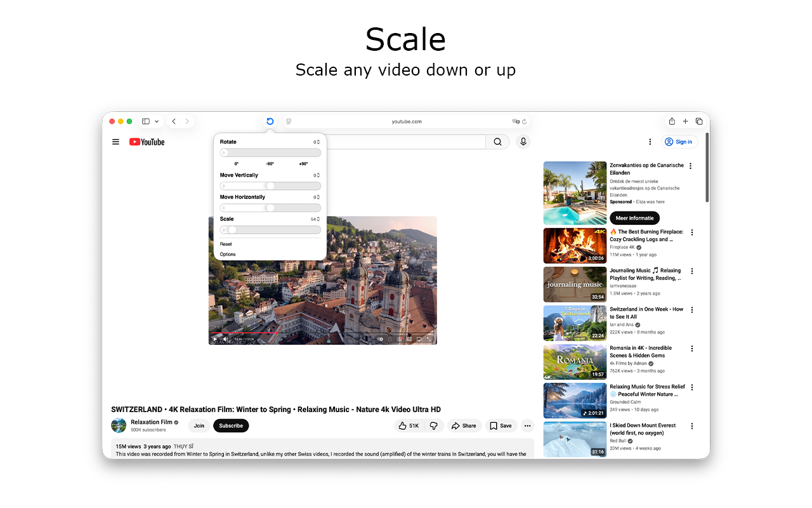Open a new tab with plus icon
Screen dimensions: 812x508
pyautogui.click(x=685, y=121)
